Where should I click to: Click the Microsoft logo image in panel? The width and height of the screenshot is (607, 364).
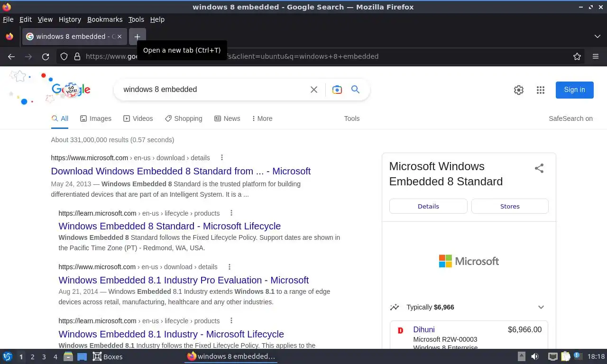click(469, 261)
